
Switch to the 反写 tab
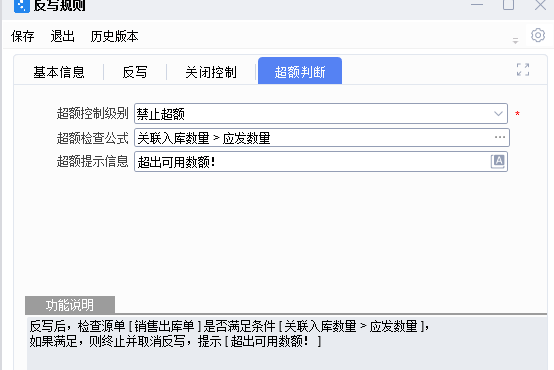pos(135,72)
